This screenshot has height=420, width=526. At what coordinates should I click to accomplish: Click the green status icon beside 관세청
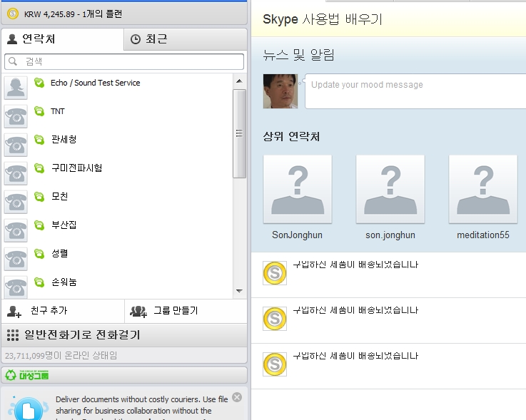[39, 140]
